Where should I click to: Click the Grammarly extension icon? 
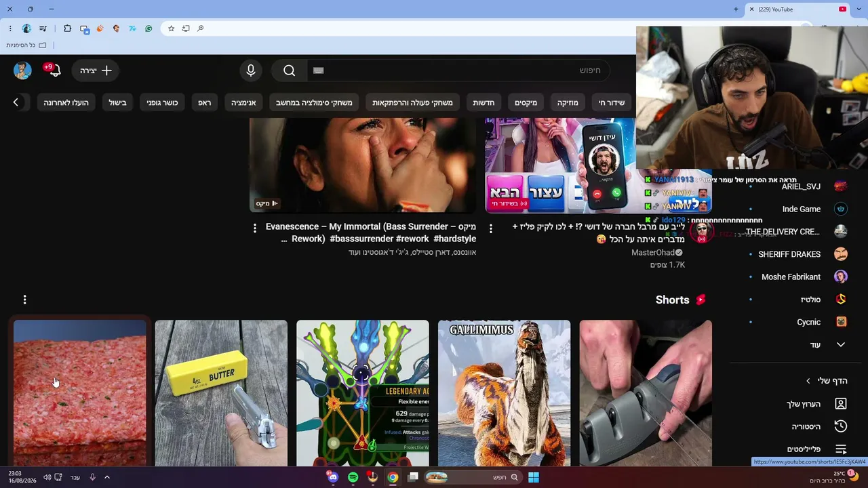pos(149,28)
